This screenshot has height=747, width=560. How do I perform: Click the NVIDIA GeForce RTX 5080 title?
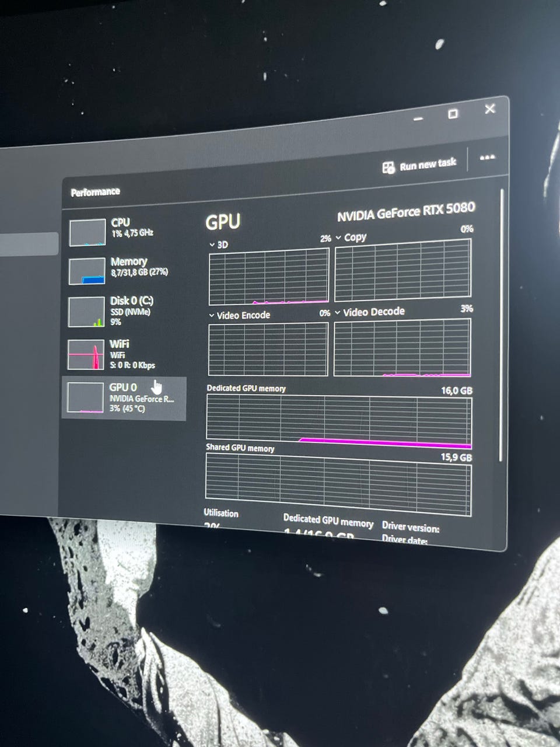point(406,212)
